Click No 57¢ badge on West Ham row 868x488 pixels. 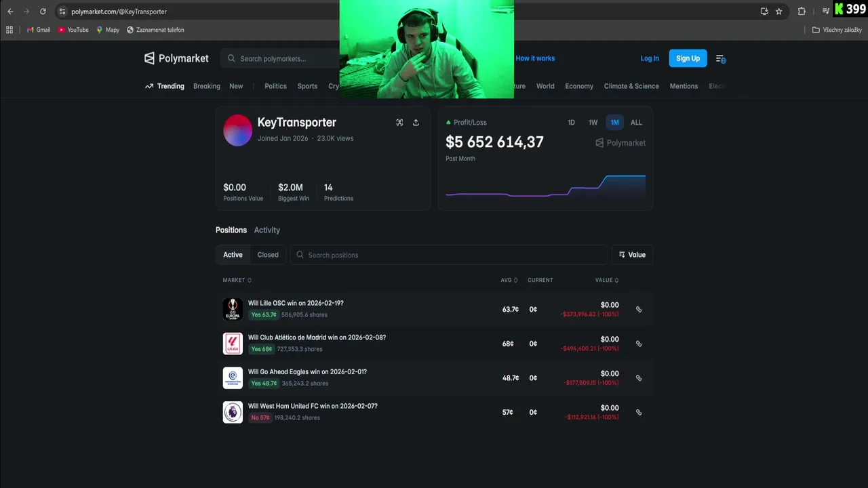(260, 418)
